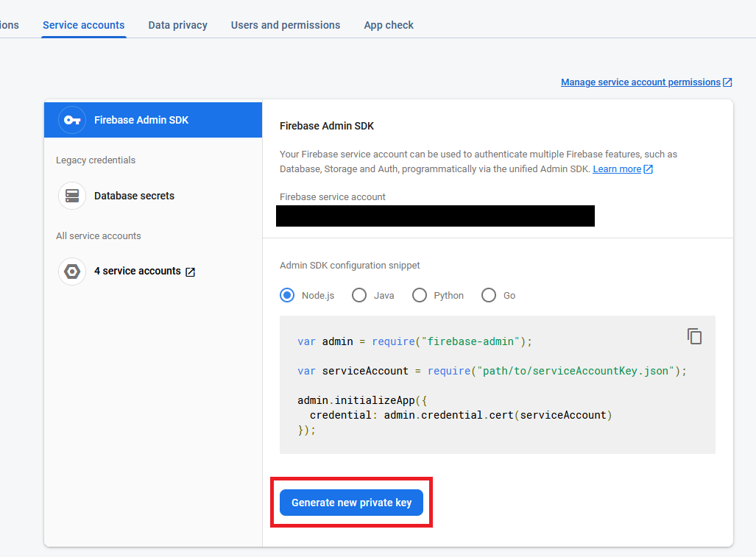756x557 pixels.
Task: Follow the Learn more link
Action: pos(617,169)
